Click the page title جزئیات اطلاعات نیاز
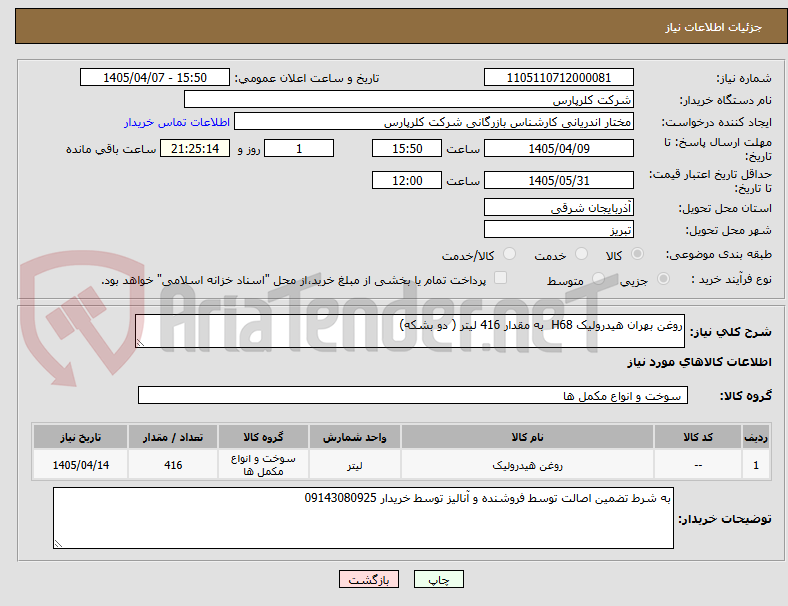This screenshot has height=606, width=788. tap(714, 27)
